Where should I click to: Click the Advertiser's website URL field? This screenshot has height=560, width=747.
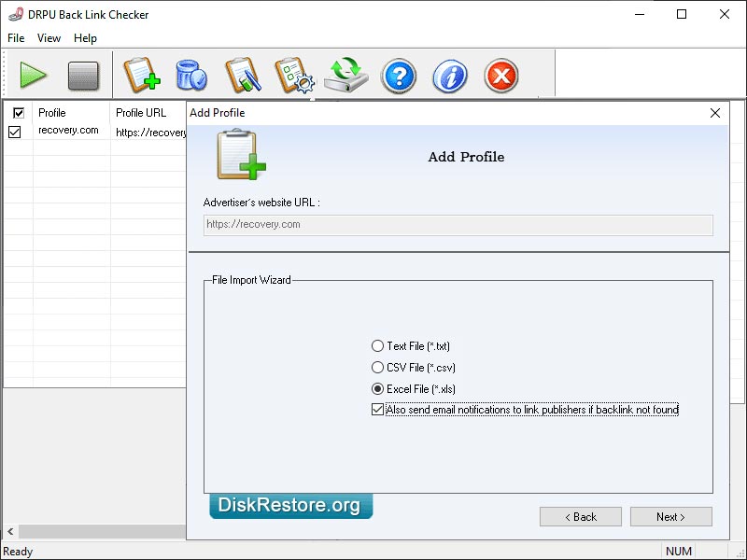point(458,225)
